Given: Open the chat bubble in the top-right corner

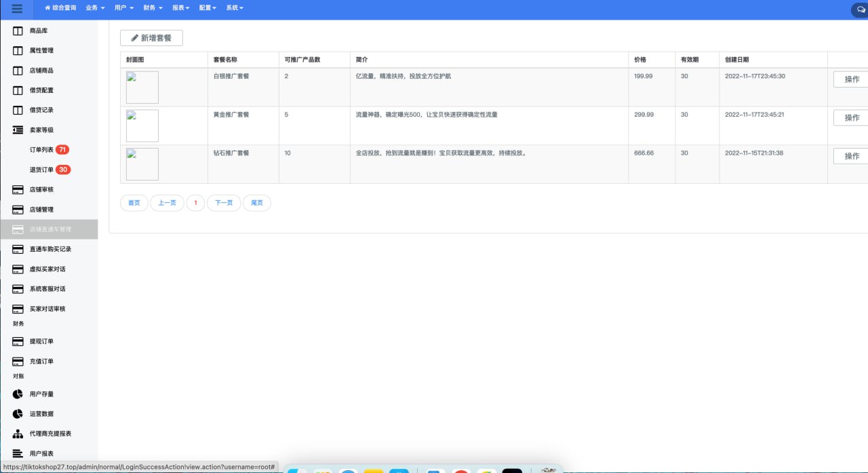Looking at the screenshot, I should click(860, 10).
